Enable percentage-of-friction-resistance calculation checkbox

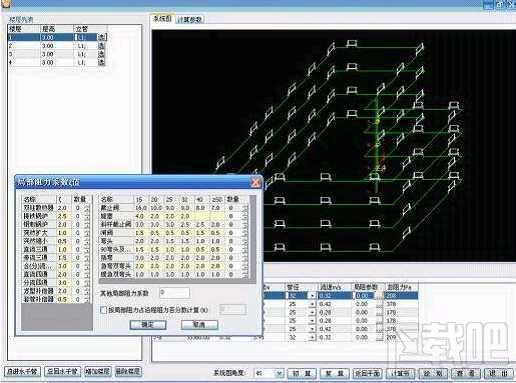pyautogui.click(x=103, y=310)
